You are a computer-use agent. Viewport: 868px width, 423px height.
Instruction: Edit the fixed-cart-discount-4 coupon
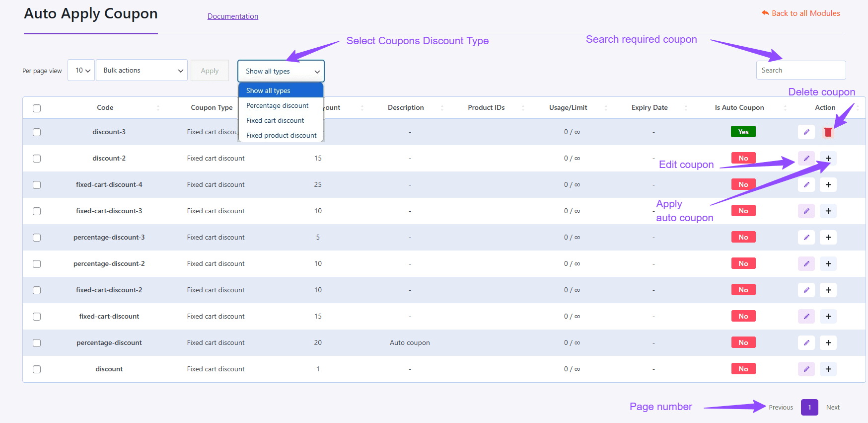(806, 185)
